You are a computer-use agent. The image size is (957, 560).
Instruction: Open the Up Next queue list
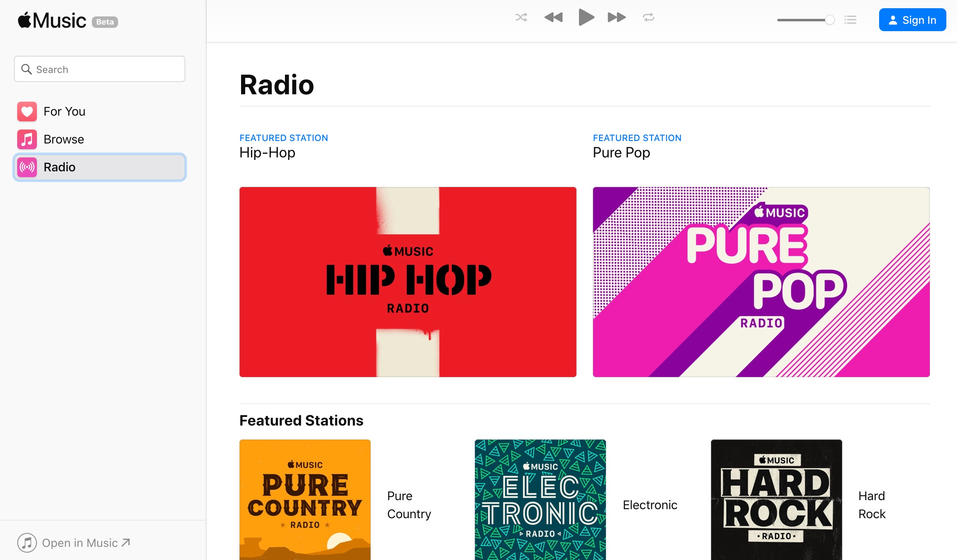click(x=850, y=20)
